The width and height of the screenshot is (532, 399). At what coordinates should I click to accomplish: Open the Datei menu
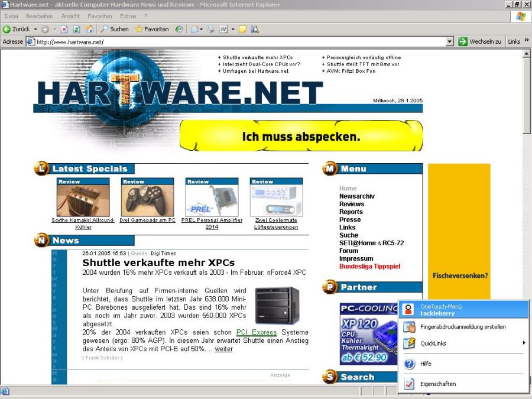click(12, 16)
